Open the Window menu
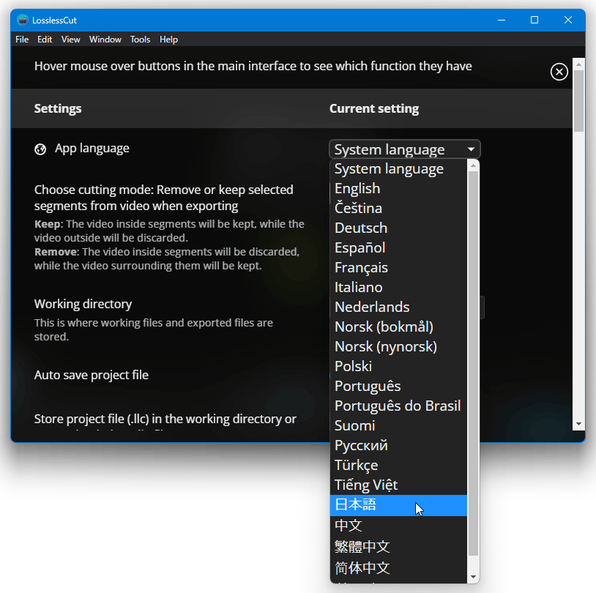This screenshot has width=596, height=593. click(x=105, y=40)
